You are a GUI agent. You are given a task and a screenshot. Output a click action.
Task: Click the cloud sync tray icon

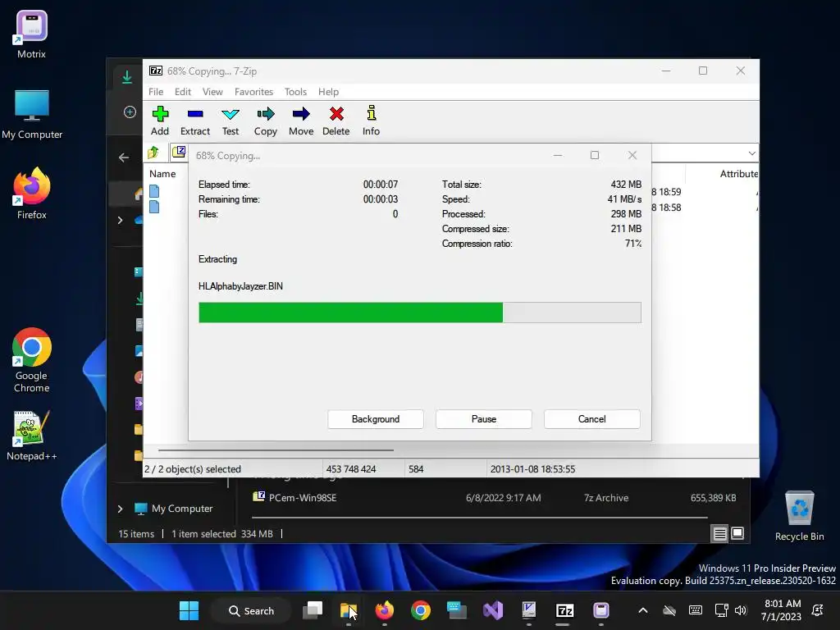(669, 610)
